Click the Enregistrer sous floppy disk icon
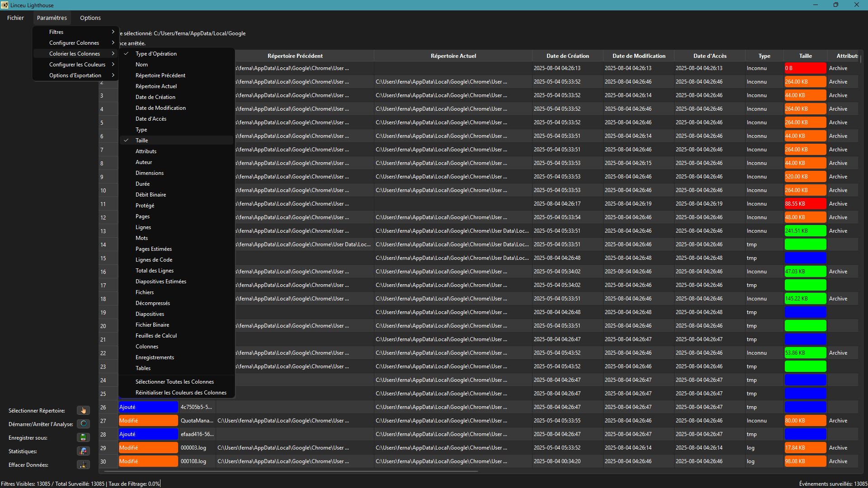The image size is (868, 488). [83, 437]
